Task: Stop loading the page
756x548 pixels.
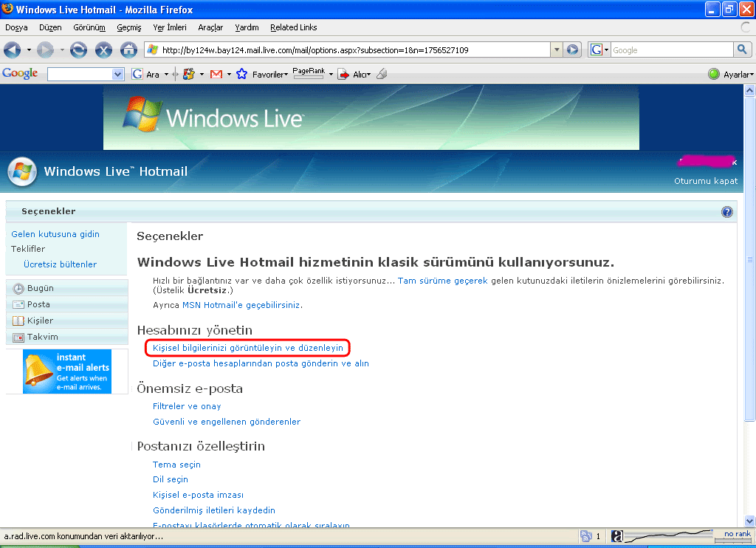Action: point(103,49)
